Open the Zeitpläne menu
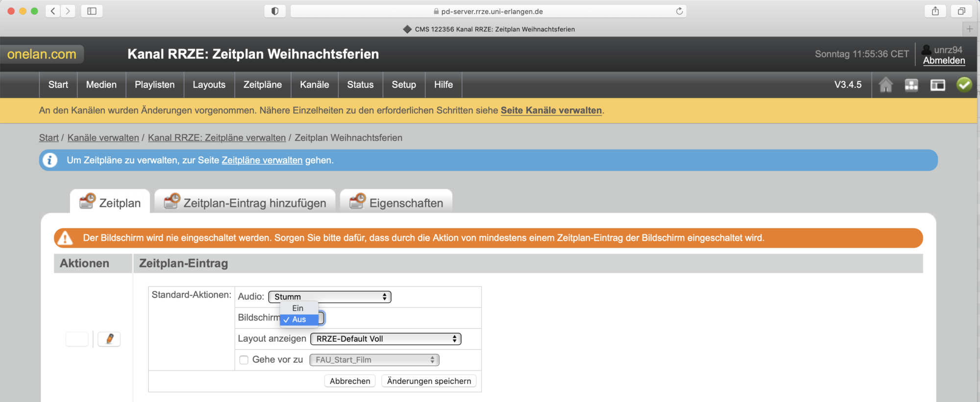The height and width of the screenshot is (402, 980). coord(263,85)
